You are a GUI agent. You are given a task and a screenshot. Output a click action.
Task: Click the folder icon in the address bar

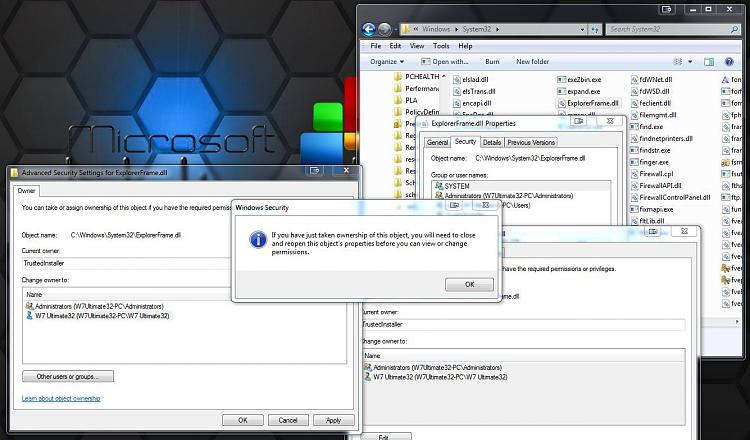pos(406,29)
